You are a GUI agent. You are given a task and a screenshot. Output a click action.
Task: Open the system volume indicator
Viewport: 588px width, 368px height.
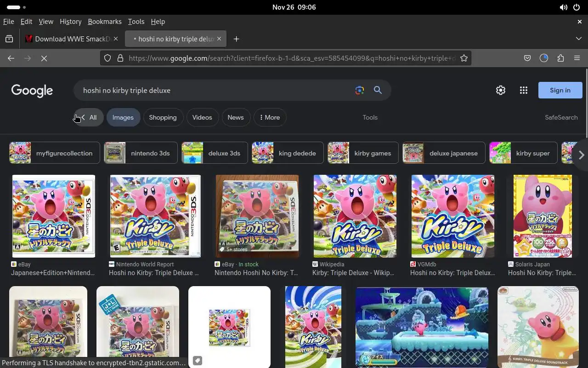(x=563, y=7)
